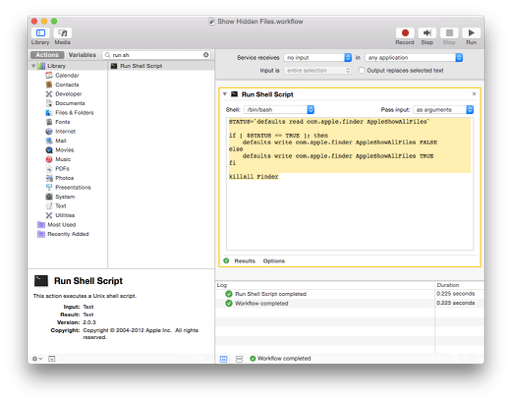Click the Duration column header
This screenshot has width=512, height=403.
coord(459,285)
